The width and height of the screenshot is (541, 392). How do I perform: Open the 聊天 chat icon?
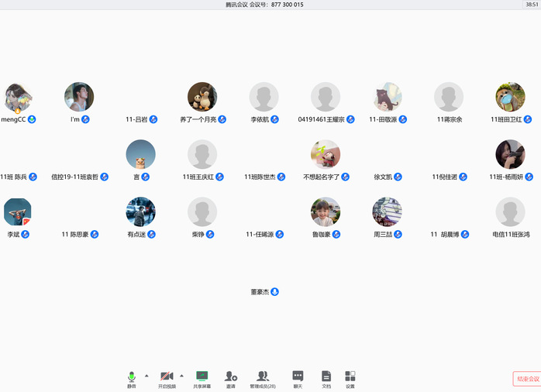[298, 377]
